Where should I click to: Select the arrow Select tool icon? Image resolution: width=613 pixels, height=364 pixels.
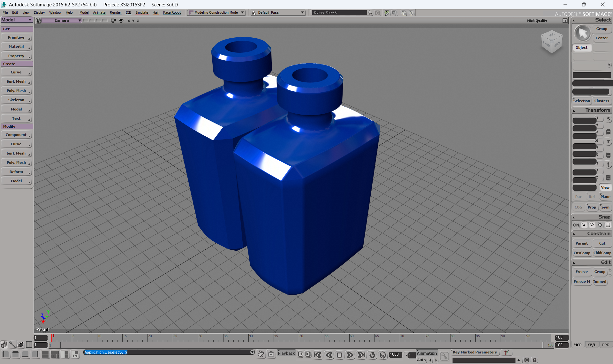point(582,33)
